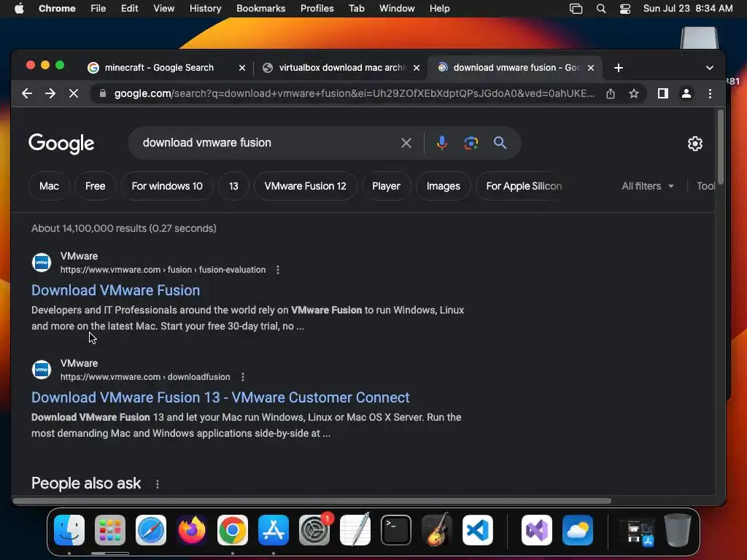Close the virtualbox download tab
This screenshot has width=747, height=560.
point(417,68)
